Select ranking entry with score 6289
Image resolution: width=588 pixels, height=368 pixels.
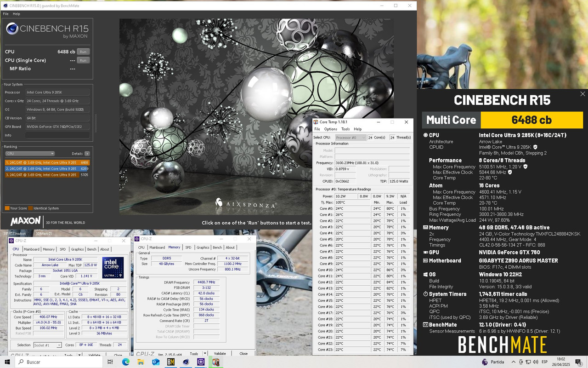tap(47, 168)
